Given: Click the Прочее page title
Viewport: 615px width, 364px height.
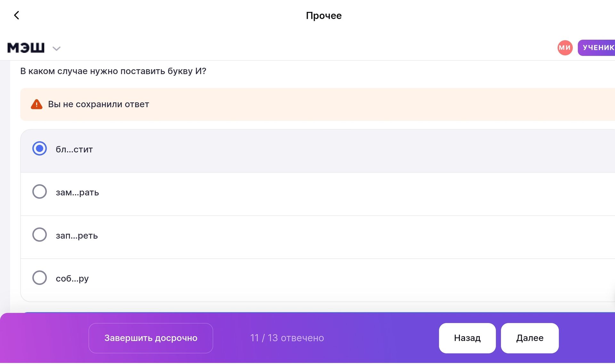Looking at the screenshot, I should coord(324,16).
